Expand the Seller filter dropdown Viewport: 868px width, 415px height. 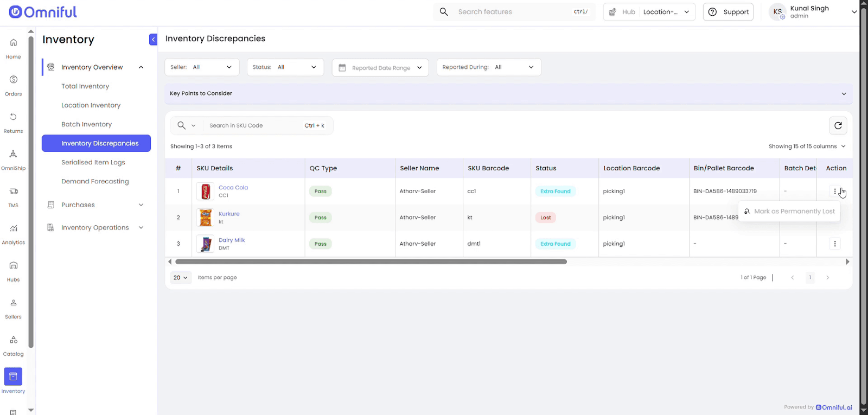point(201,67)
